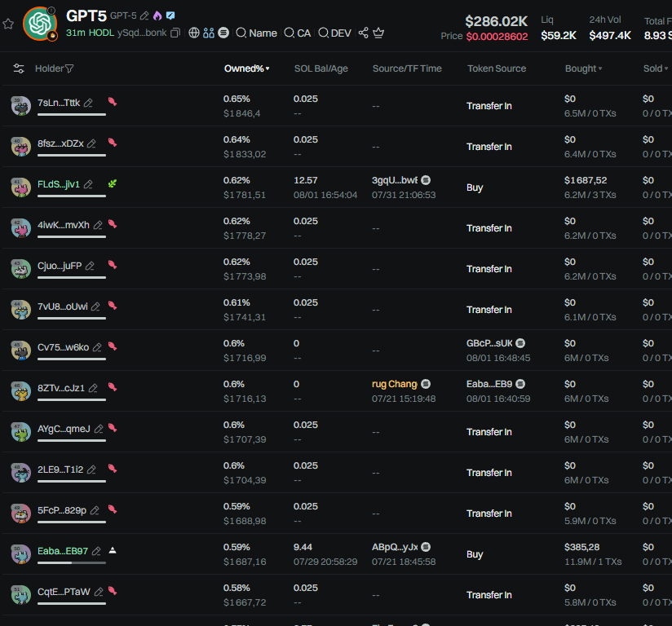
Task: Click the red tag on 7sLn...Tttk row
Action: 113,102
